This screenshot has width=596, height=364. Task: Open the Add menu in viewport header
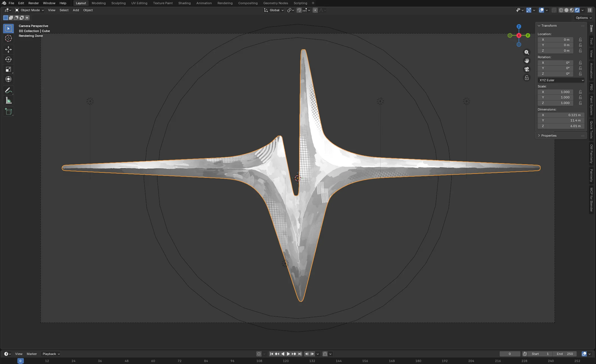click(76, 10)
